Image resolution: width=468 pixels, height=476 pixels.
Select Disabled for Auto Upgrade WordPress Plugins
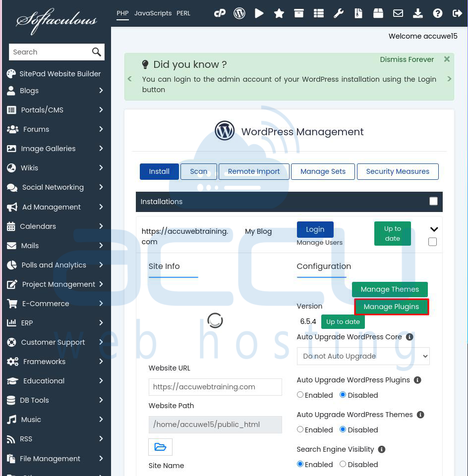click(x=343, y=395)
